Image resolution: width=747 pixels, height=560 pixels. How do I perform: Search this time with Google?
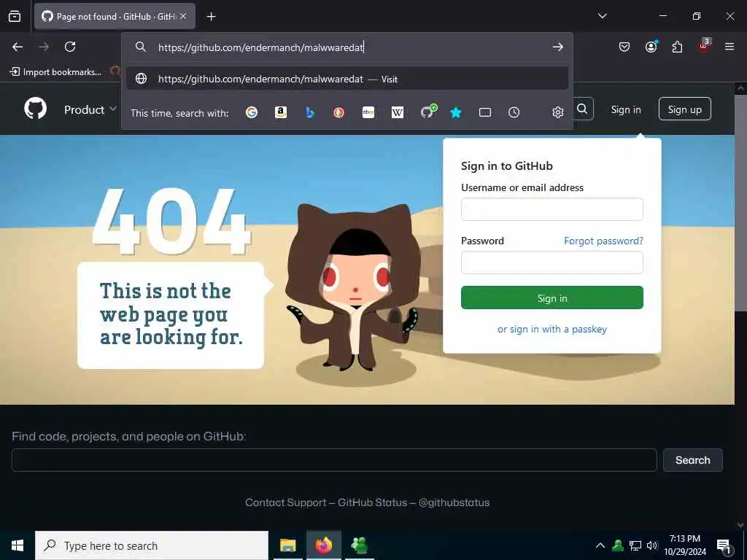click(x=252, y=112)
